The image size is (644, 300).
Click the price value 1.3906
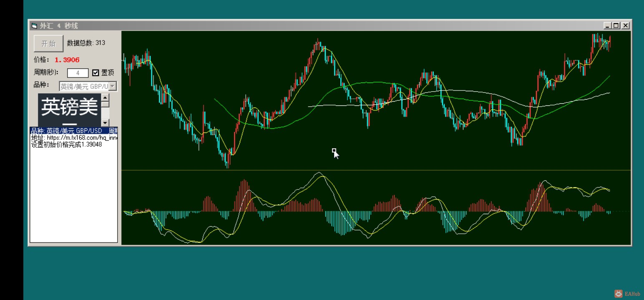click(67, 60)
